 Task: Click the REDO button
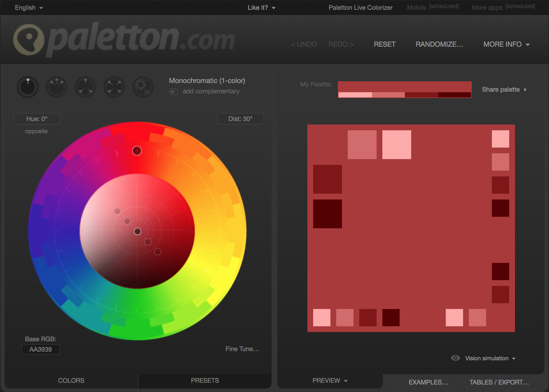point(341,44)
